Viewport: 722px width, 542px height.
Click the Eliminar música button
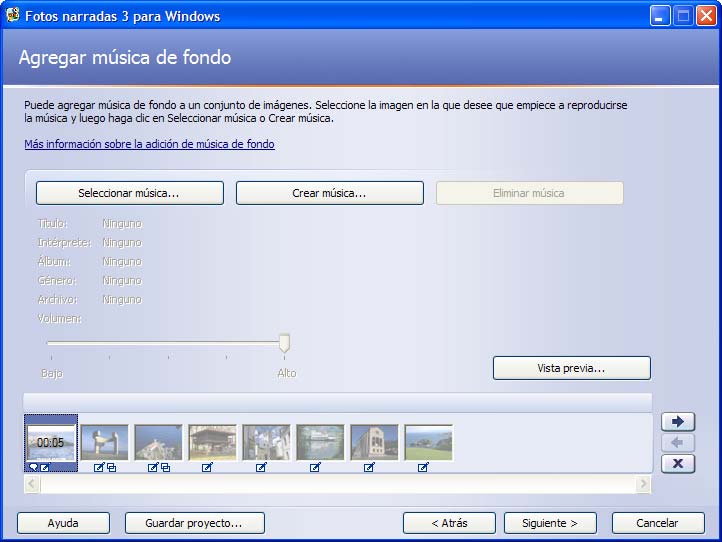click(530, 193)
